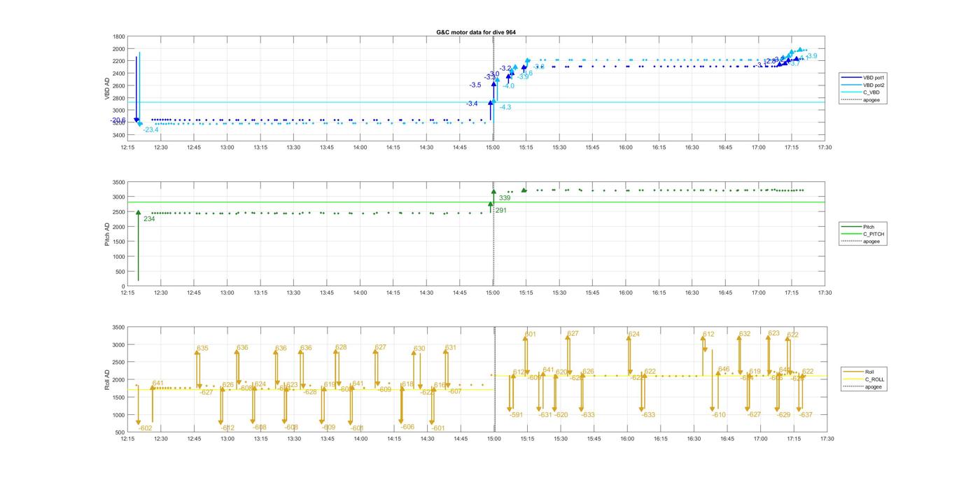Click the 'Pitch AD' y-axis label

pyautogui.click(x=107, y=234)
